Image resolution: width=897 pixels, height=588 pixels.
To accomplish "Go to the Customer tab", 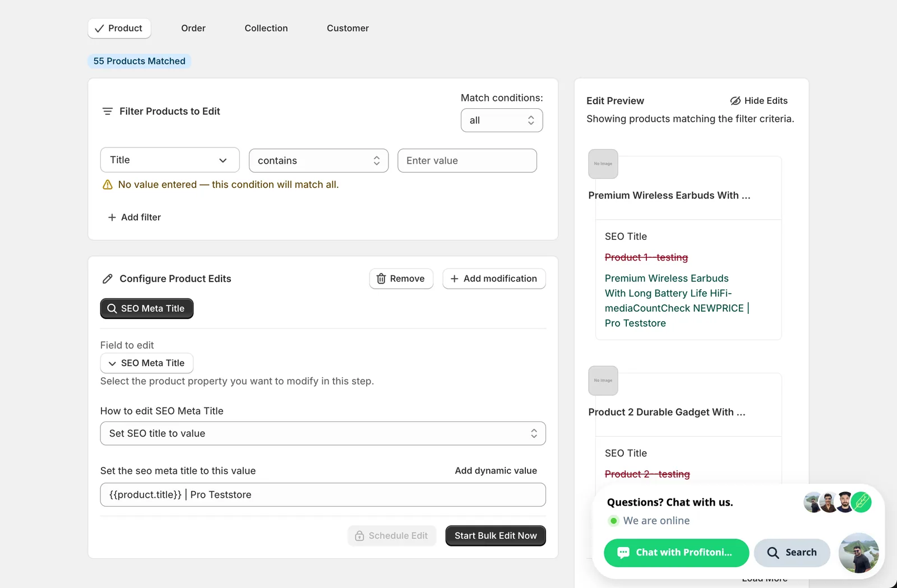I will tap(348, 29).
